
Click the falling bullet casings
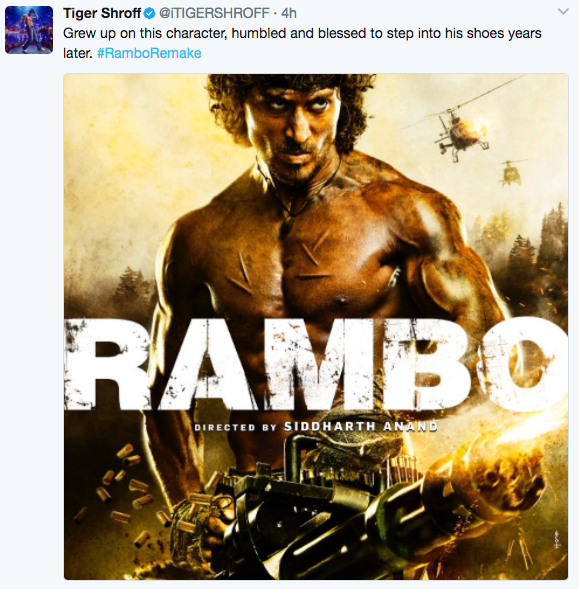(121, 488)
